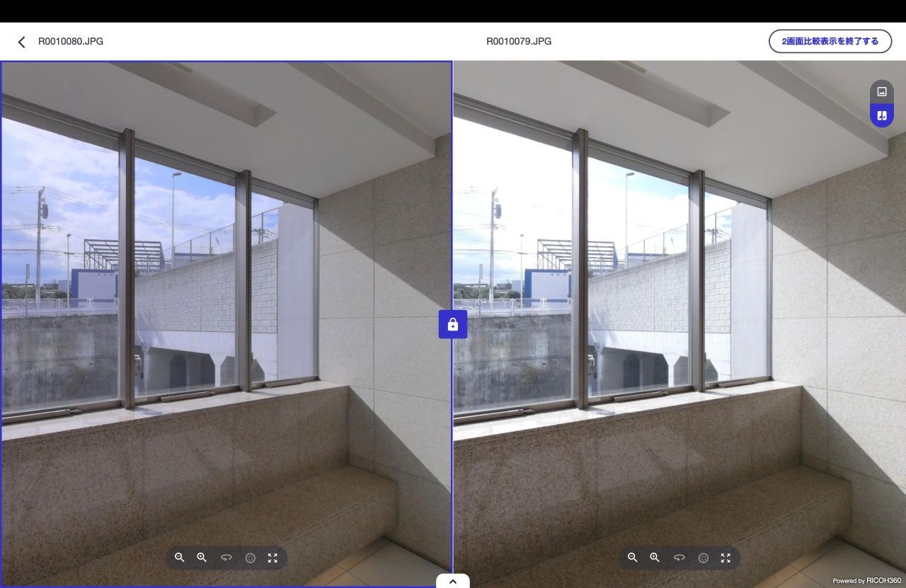Zoom in on the right panorama view
Viewport: 906px width, 588px height.
click(x=655, y=558)
